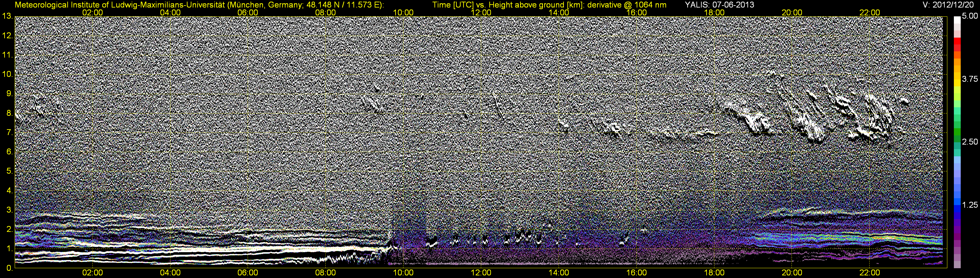Click the height axis label 0 km
This screenshot has height=278, width=980.
pos(9,268)
